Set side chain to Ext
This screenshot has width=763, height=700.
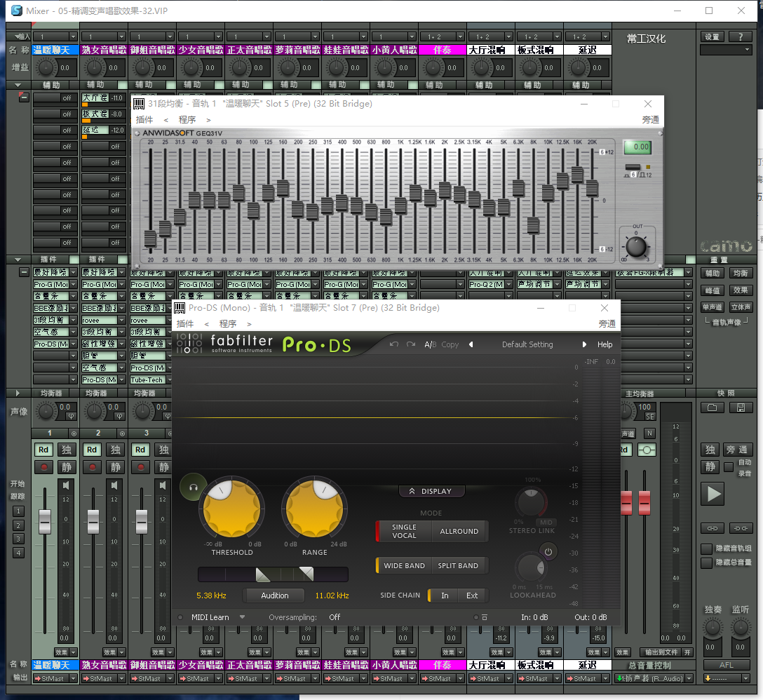[472, 595]
